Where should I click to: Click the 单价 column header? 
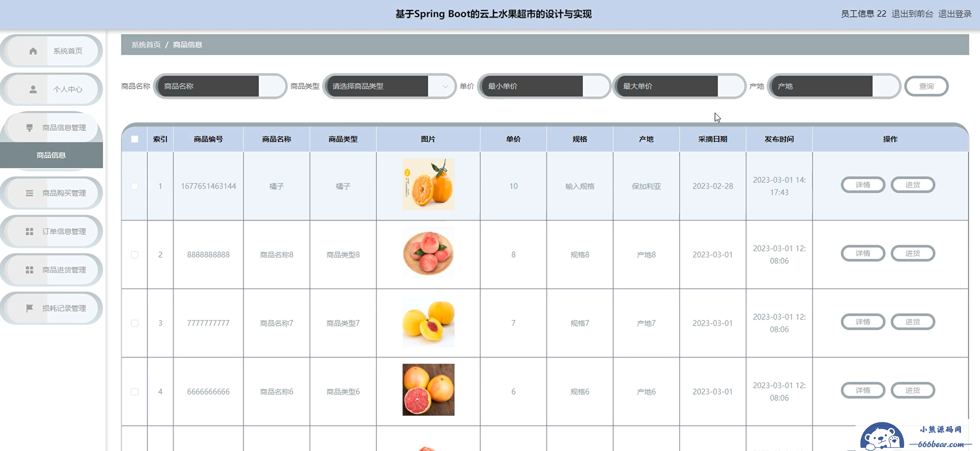point(513,139)
